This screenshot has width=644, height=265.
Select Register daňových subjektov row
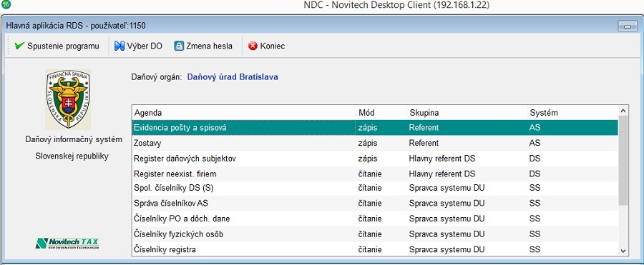pyautogui.click(x=375, y=159)
